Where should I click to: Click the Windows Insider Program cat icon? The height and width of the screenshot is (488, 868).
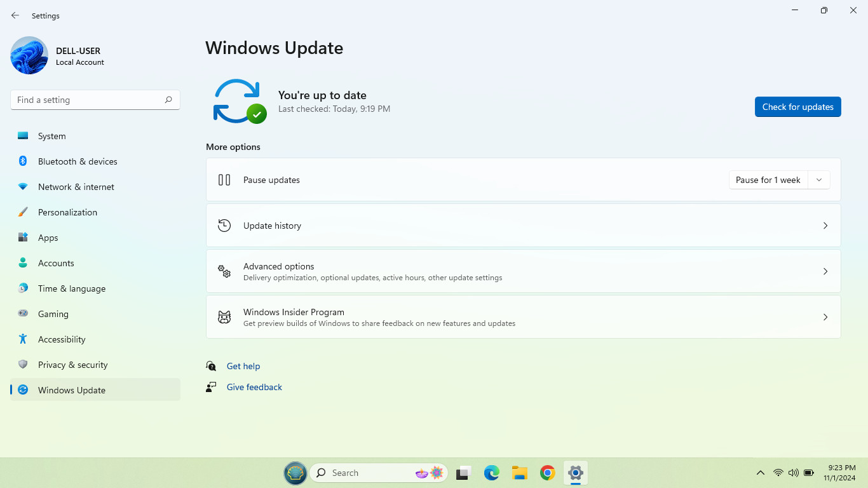(x=224, y=317)
